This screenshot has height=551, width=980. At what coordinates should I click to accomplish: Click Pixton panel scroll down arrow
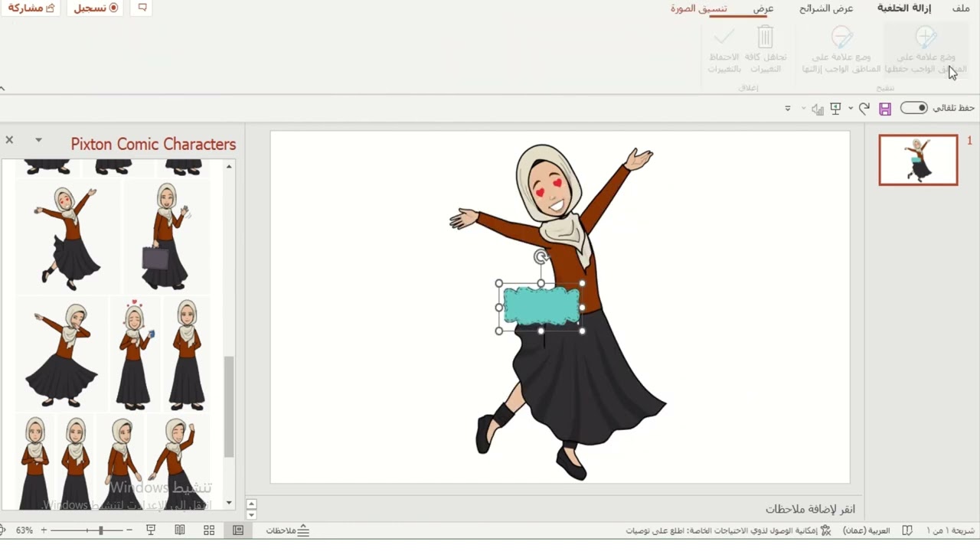[x=229, y=503]
